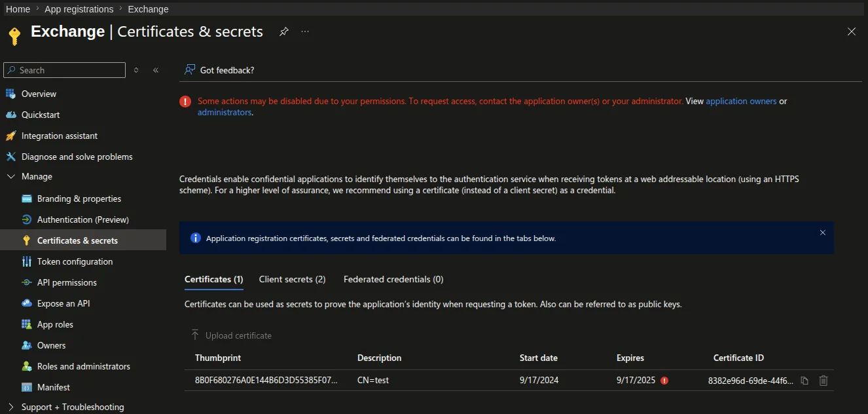Click the Got feedback? link text
The width and height of the screenshot is (868, 414).
[227, 70]
